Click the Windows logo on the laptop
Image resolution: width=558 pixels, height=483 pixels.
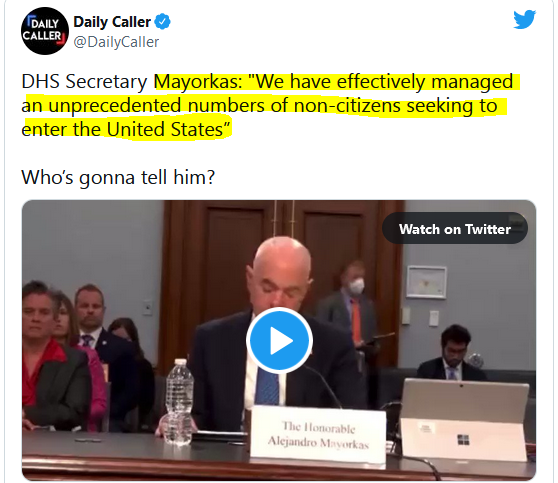463,440
